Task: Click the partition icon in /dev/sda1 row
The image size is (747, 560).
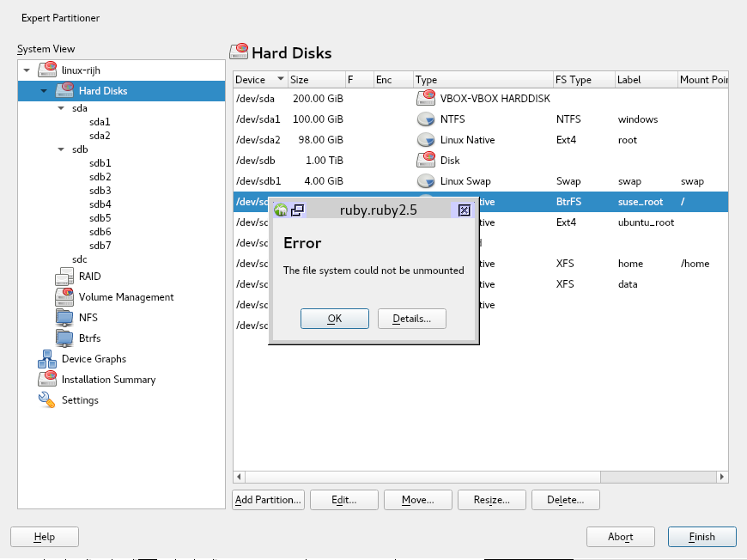Action: [425, 119]
